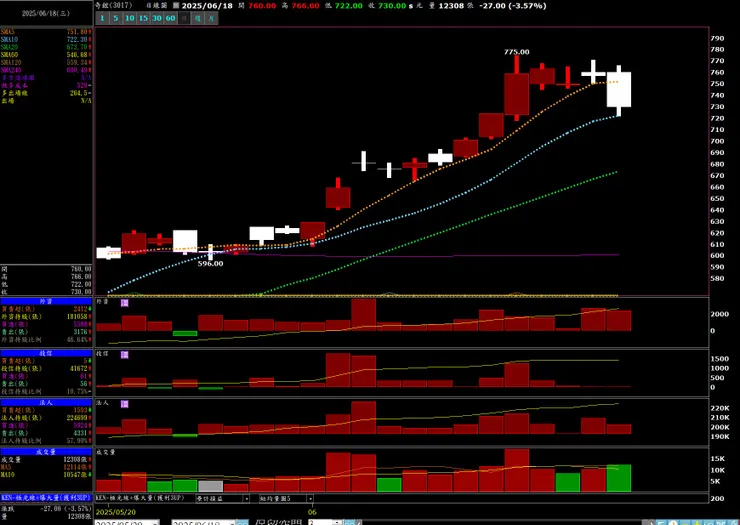Click the 2025/06/18(三) date box at top left

[x=46, y=13]
